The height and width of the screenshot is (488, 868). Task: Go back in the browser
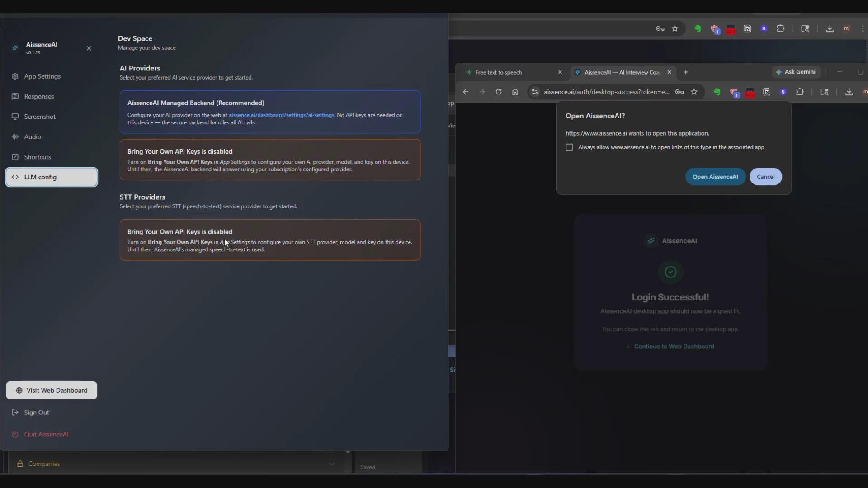tap(466, 92)
